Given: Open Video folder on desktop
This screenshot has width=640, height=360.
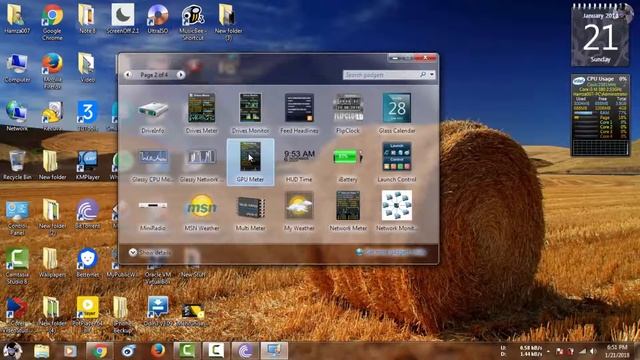Looking at the screenshot, I should point(87,69).
